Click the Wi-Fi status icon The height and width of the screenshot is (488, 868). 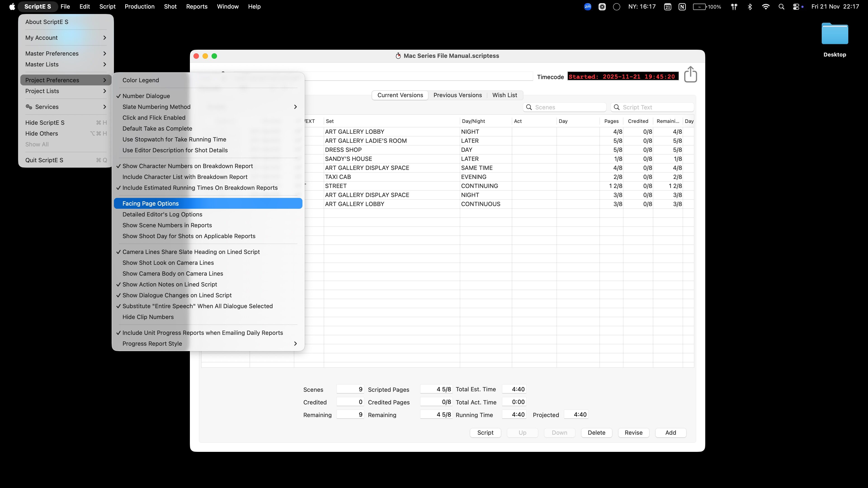pos(765,7)
